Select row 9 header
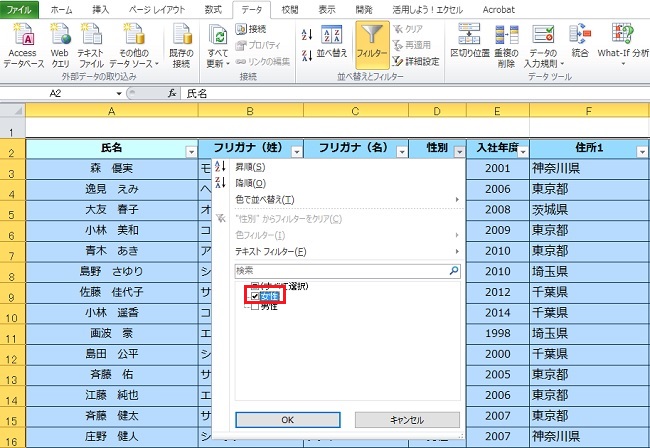This screenshot has width=650, height=448. click(x=12, y=293)
